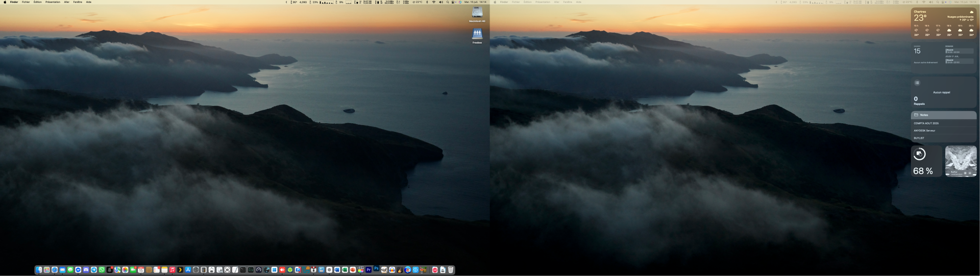The width and height of the screenshot is (980, 276).
Task: Open Finder from the Dock
Action: [x=39, y=270]
